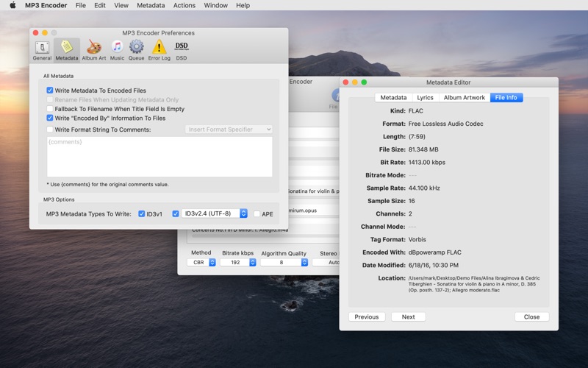This screenshot has height=368, width=588.
Task: Switch to the Metadata tab in Metadata Editor
Action: [393, 97]
